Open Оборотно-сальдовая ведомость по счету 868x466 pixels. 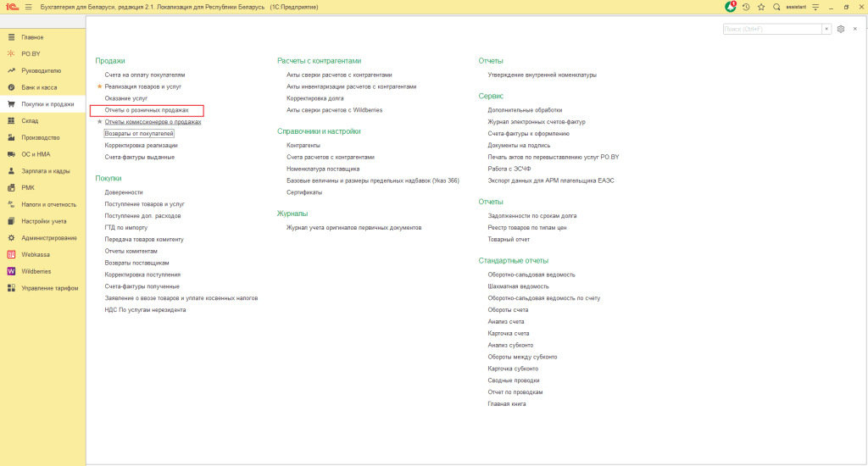[543, 298]
